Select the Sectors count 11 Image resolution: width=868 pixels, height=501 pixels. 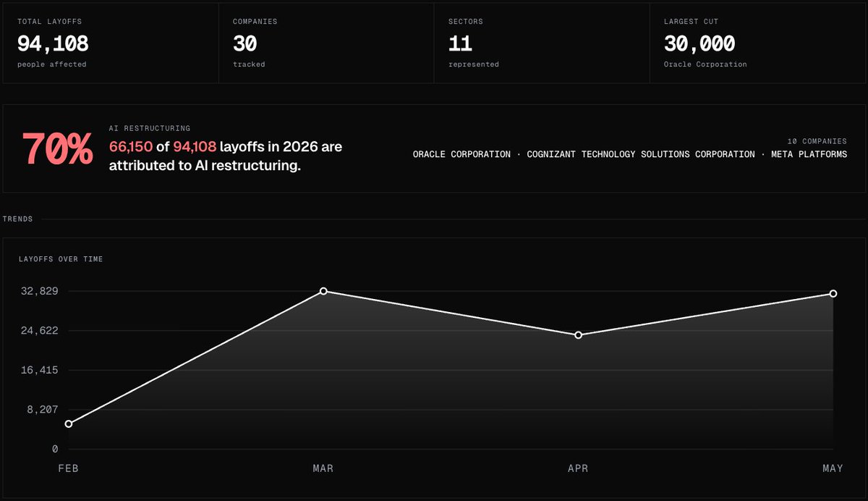click(460, 43)
